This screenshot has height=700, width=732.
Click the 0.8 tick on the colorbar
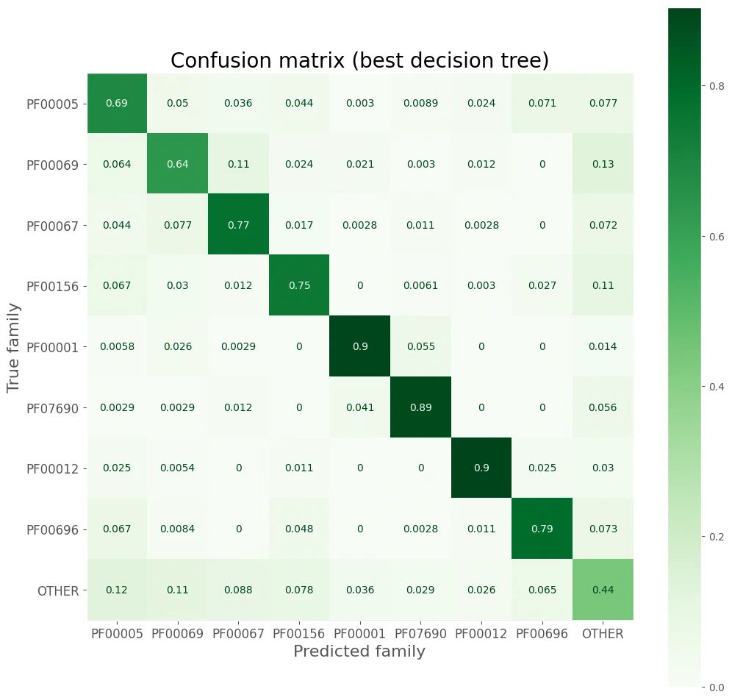(717, 86)
